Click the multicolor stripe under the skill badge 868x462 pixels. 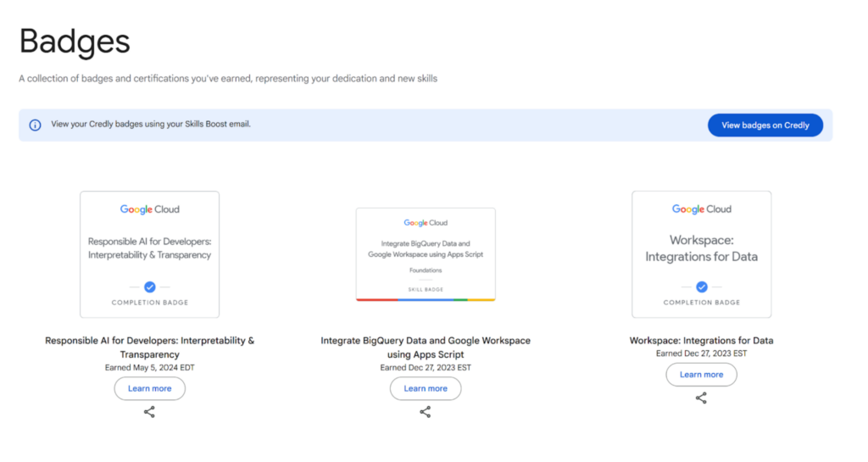tap(426, 299)
